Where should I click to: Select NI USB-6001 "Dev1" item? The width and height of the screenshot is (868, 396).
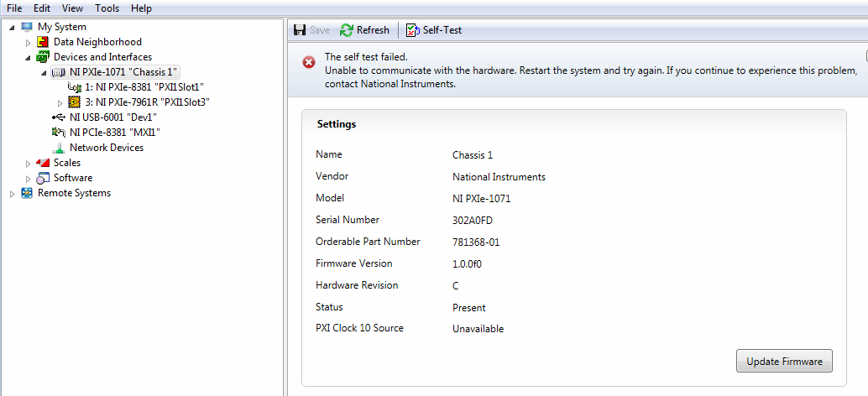pyautogui.click(x=113, y=117)
